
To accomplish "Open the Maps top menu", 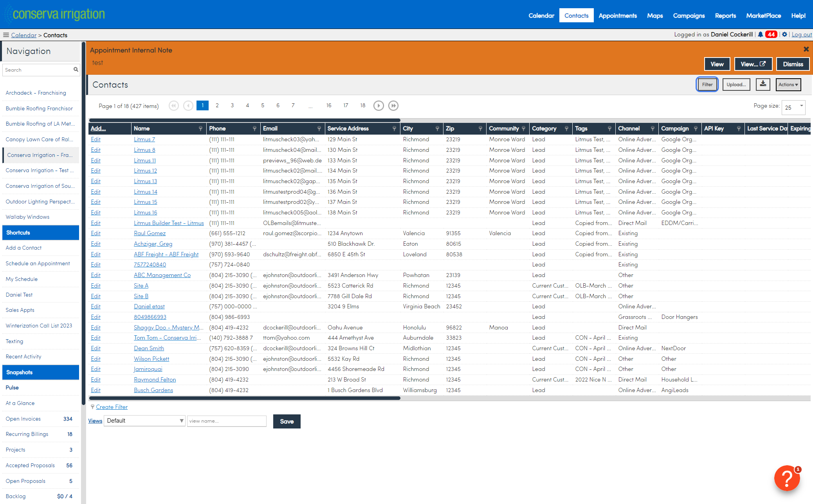I will pyautogui.click(x=655, y=16).
